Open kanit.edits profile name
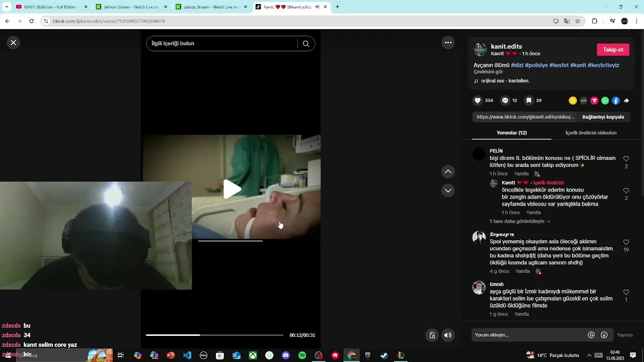644x362 pixels. 506,46
